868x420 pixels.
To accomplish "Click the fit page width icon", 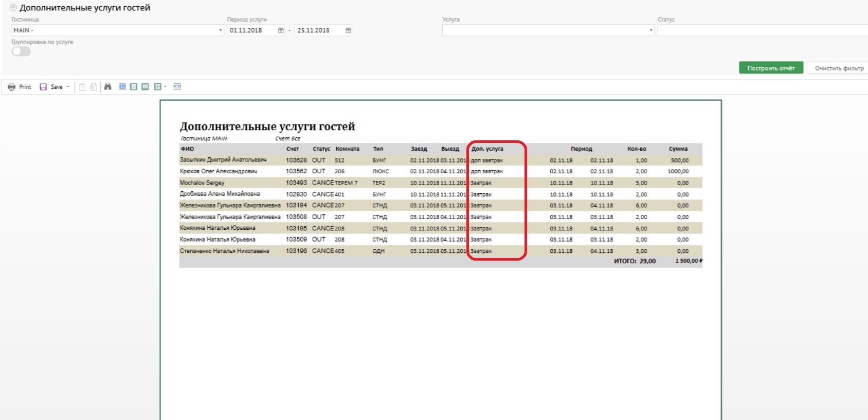I will (177, 87).
